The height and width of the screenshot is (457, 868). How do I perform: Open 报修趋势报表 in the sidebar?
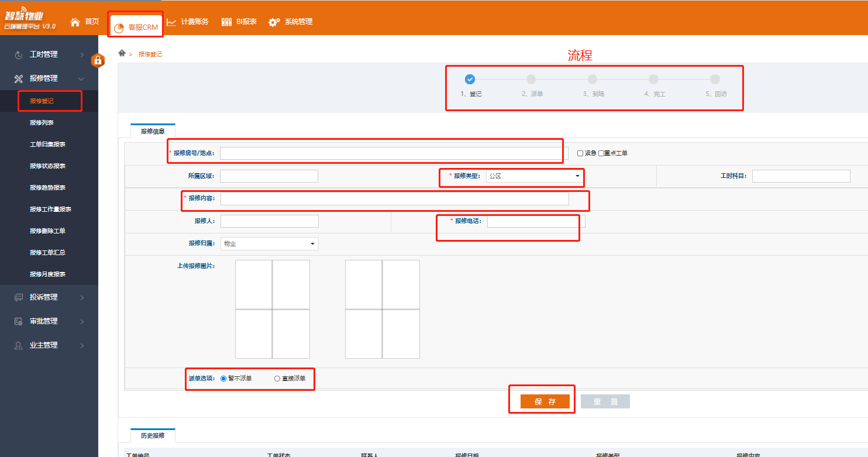click(x=47, y=188)
